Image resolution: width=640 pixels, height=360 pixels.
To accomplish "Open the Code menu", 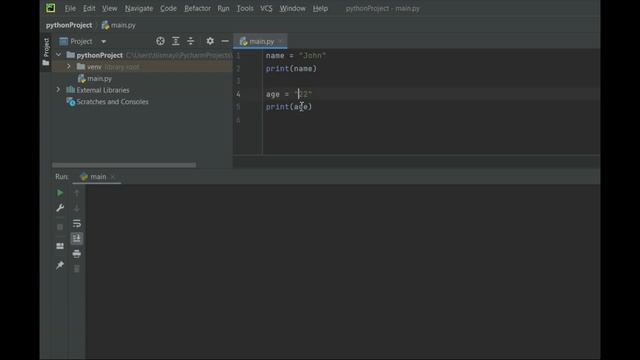I will (x=168, y=9).
